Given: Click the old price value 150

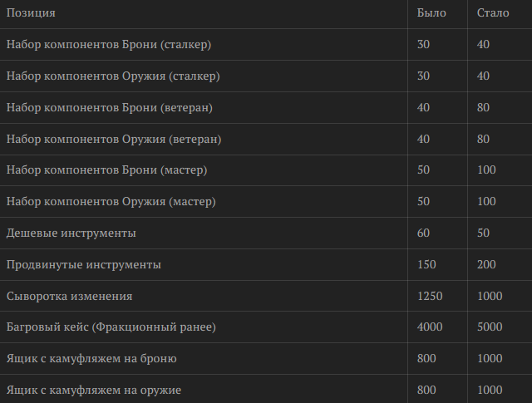Looking at the screenshot, I should coord(427,265).
